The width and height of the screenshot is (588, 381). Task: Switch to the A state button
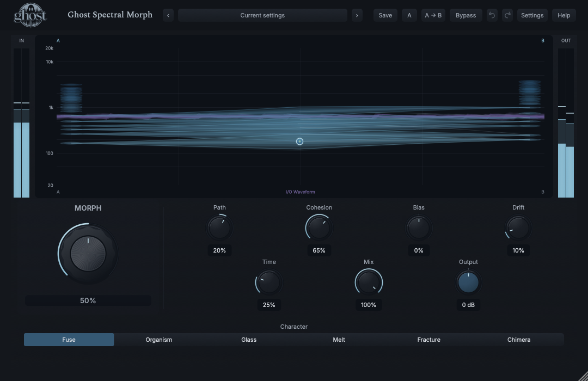point(409,15)
